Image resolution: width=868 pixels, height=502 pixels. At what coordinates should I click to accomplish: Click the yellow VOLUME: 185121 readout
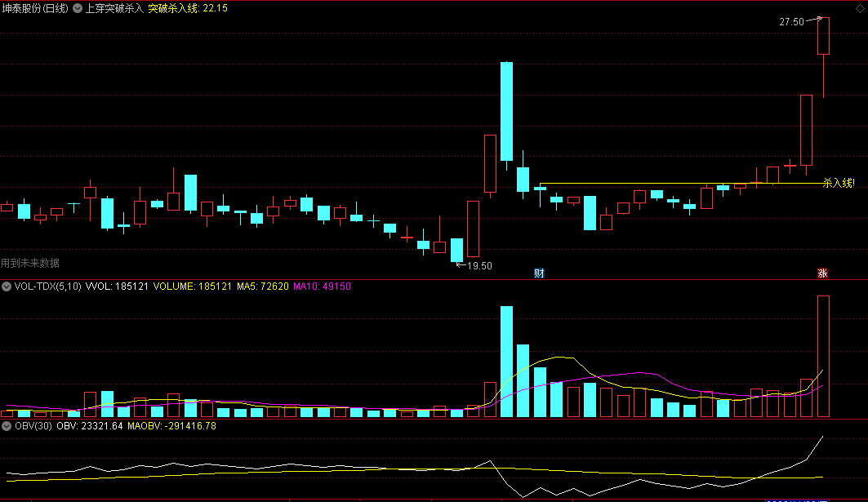click(192, 287)
